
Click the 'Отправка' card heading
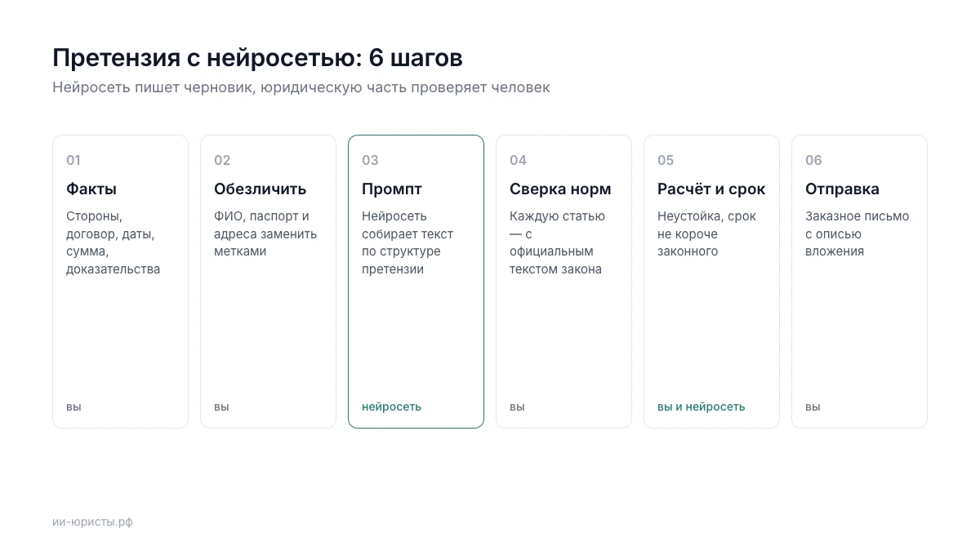tap(842, 189)
